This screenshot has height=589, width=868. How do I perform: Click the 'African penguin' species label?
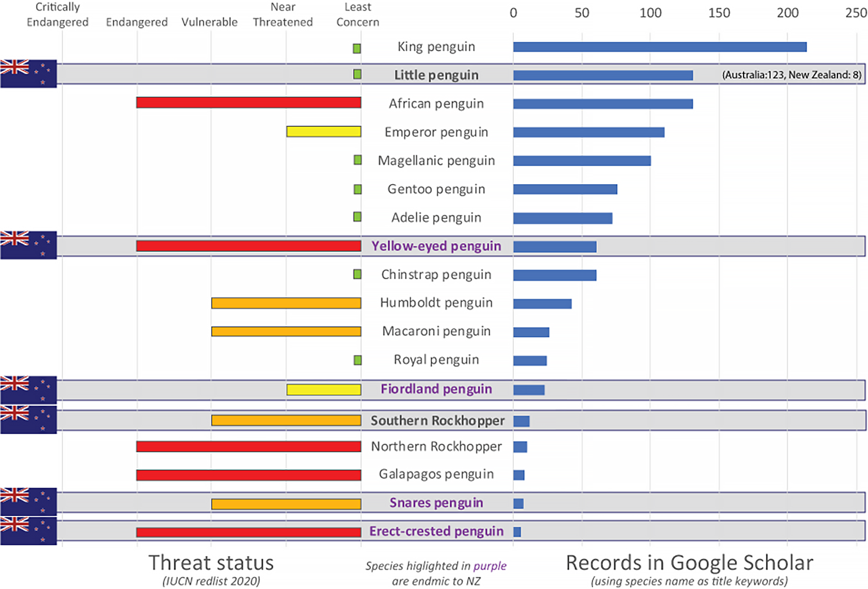pos(436,104)
